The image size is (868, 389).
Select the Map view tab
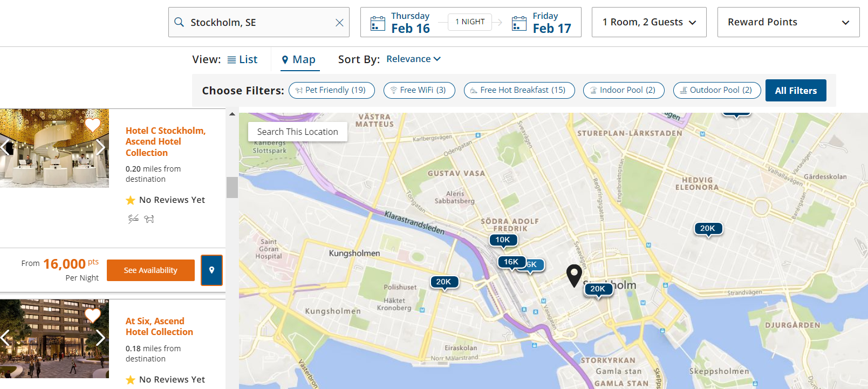coord(299,59)
